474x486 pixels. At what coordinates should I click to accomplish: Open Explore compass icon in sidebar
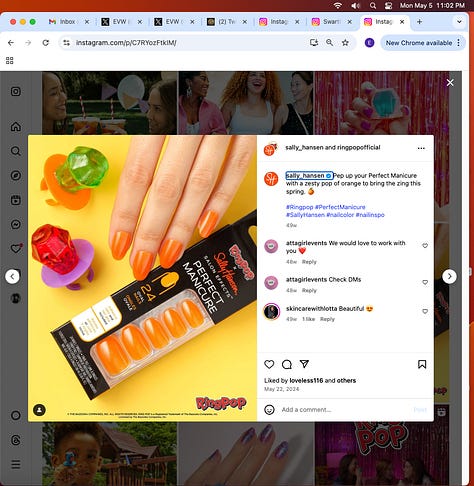pyautogui.click(x=16, y=175)
